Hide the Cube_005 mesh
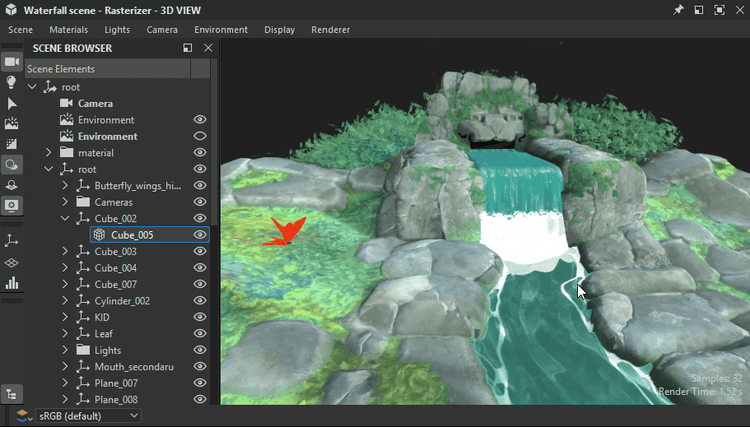This screenshot has width=750, height=427. tap(200, 235)
